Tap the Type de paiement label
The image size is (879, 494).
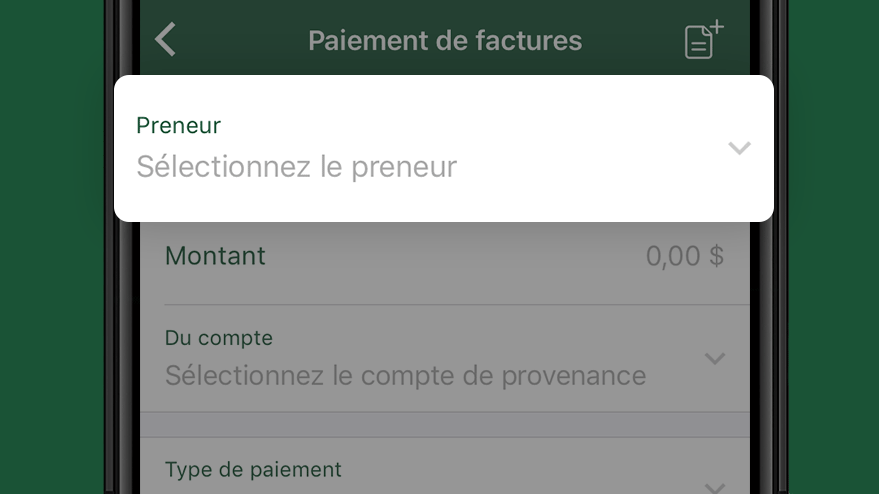point(253,469)
